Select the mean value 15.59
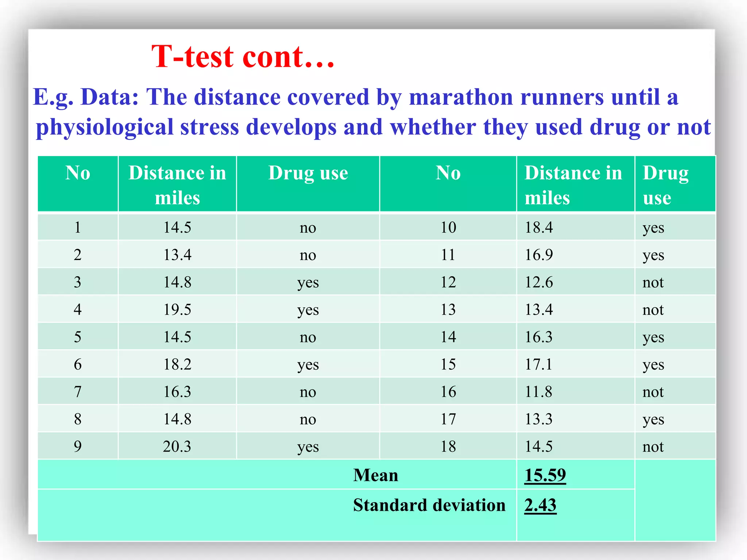 pos(545,475)
